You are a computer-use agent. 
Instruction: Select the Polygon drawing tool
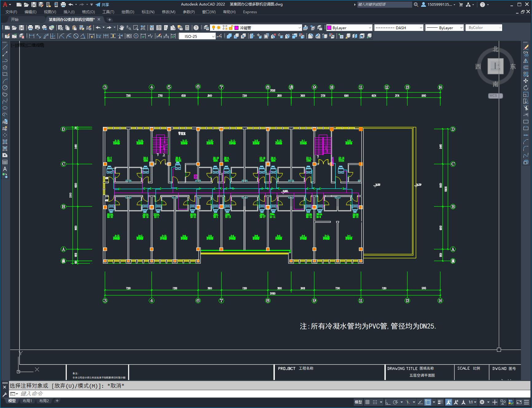pyautogui.click(x=5, y=67)
